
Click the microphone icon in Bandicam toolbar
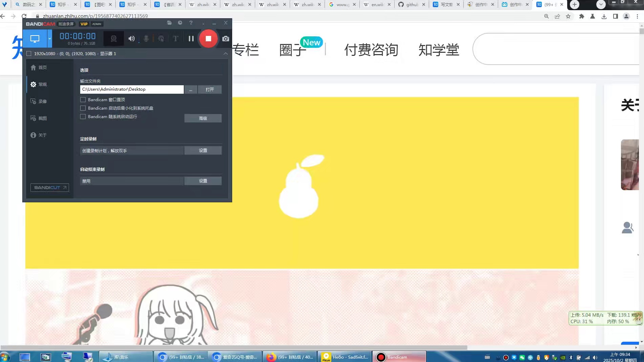tap(146, 38)
